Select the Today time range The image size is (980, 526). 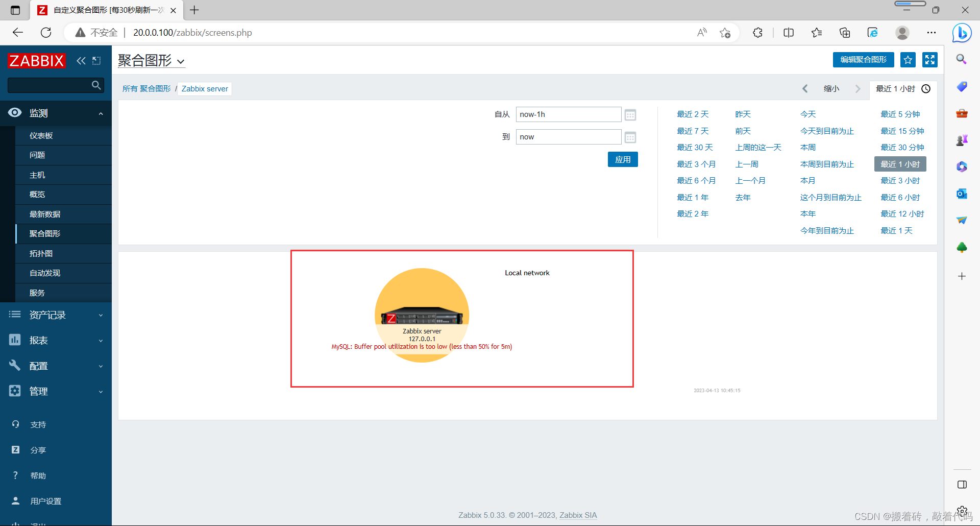tap(808, 114)
